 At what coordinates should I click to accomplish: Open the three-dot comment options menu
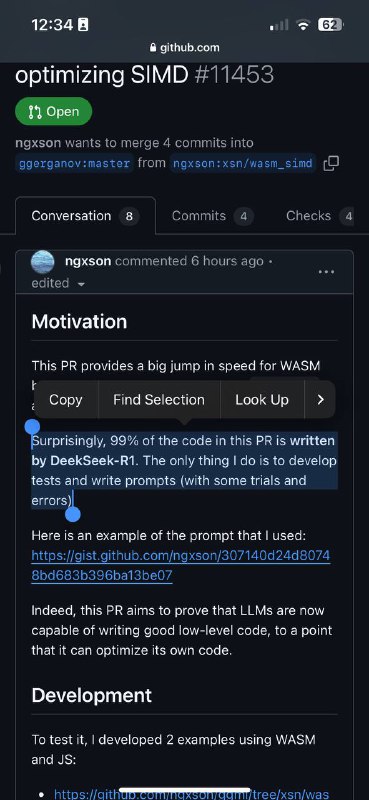click(326, 272)
